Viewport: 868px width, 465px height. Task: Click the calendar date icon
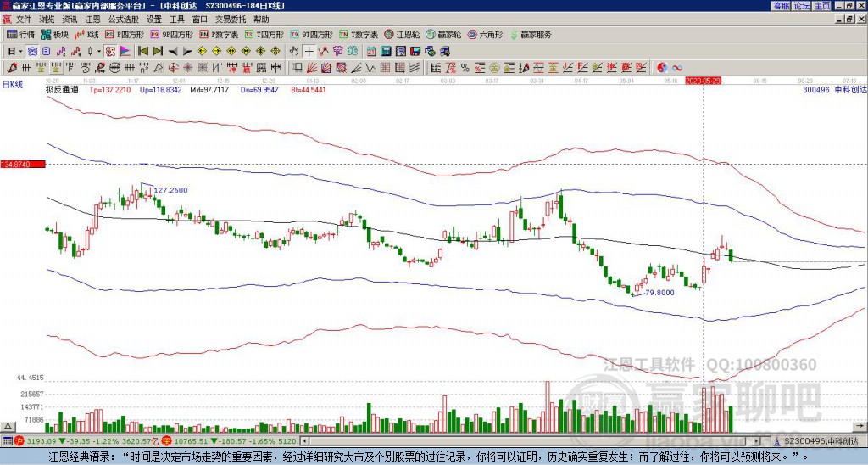tap(371, 52)
